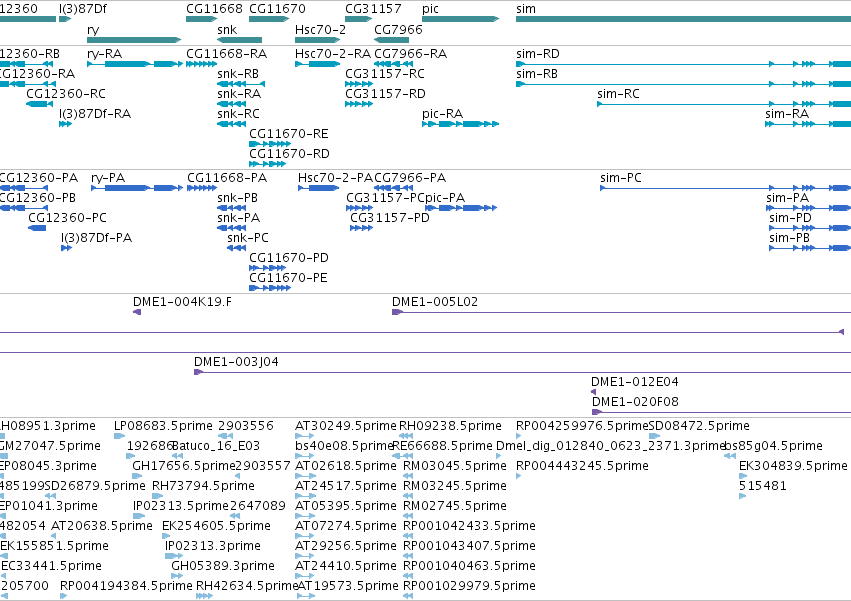Click the CG12360-RC transcript label
Screen dimensions: 851x601
coord(66,94)
